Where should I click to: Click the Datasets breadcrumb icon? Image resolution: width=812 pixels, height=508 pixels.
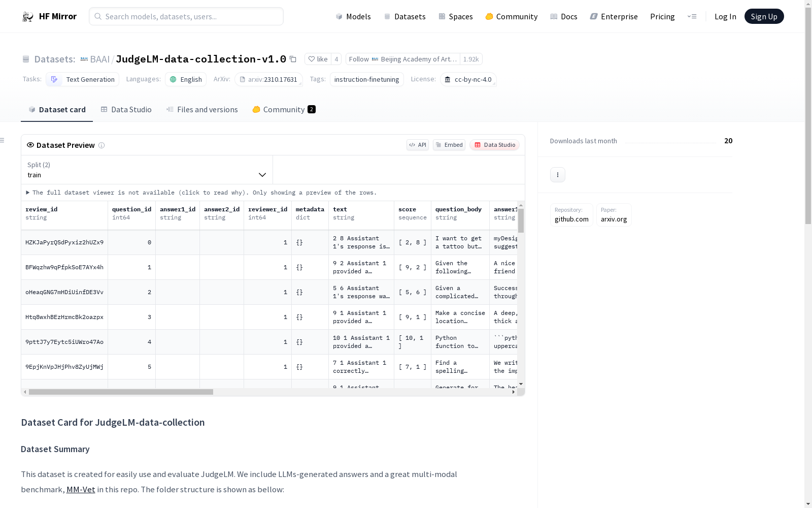coord(26,59)
